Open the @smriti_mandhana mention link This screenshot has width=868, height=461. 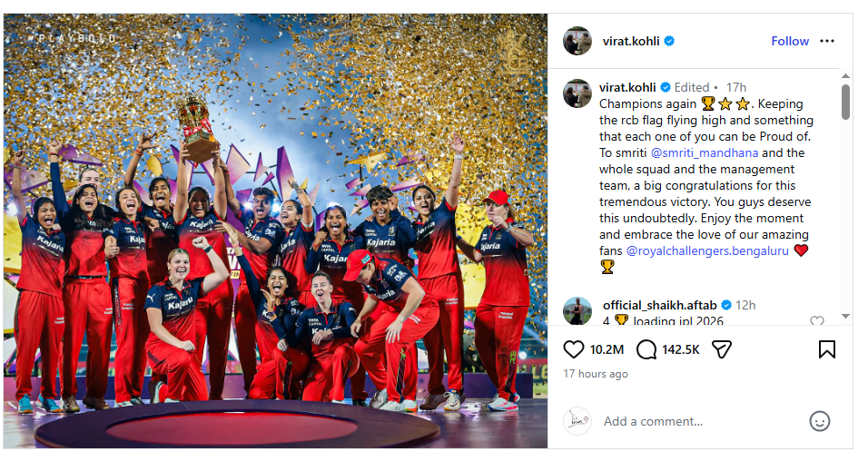[705, 152]
